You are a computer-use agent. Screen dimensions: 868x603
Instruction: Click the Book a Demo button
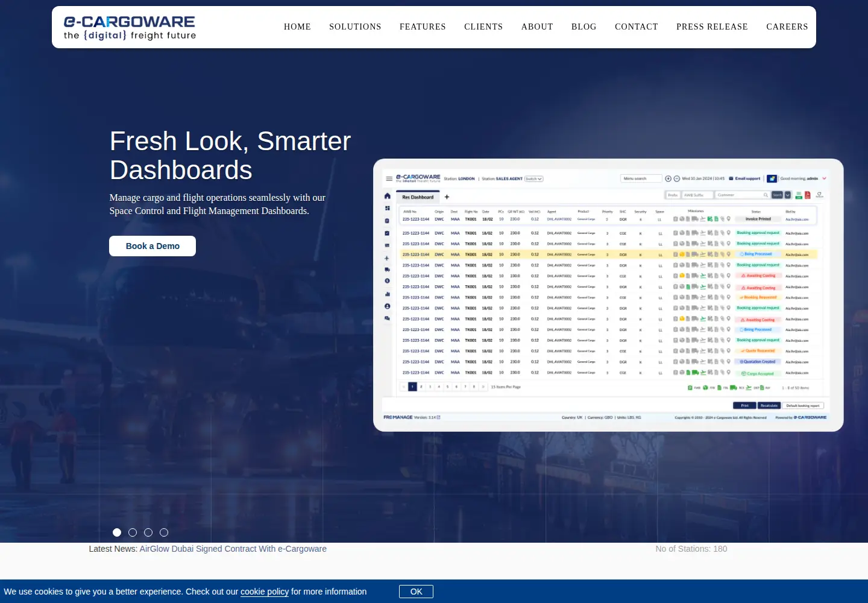(153, 246)
